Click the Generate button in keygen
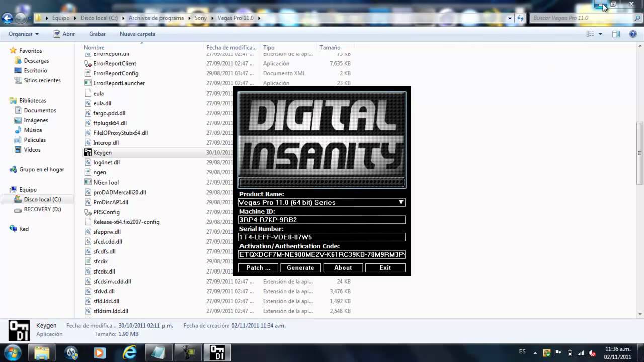This screenshot has width=644, height=362. (300, 268)
